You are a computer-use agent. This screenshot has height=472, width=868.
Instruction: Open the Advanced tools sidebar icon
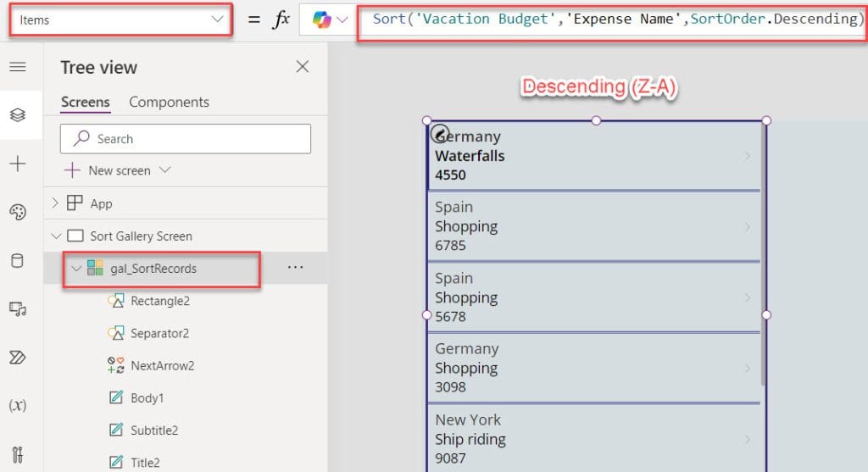[x=18, y=454]
